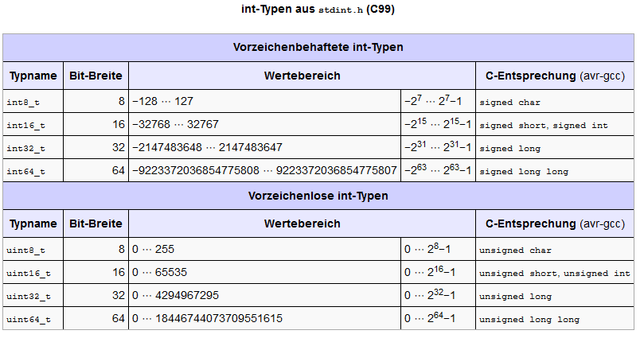
Task: Click the 'Vorzeichenbehaftete int-Typen' section header
Action: click(x=318, y=48)
